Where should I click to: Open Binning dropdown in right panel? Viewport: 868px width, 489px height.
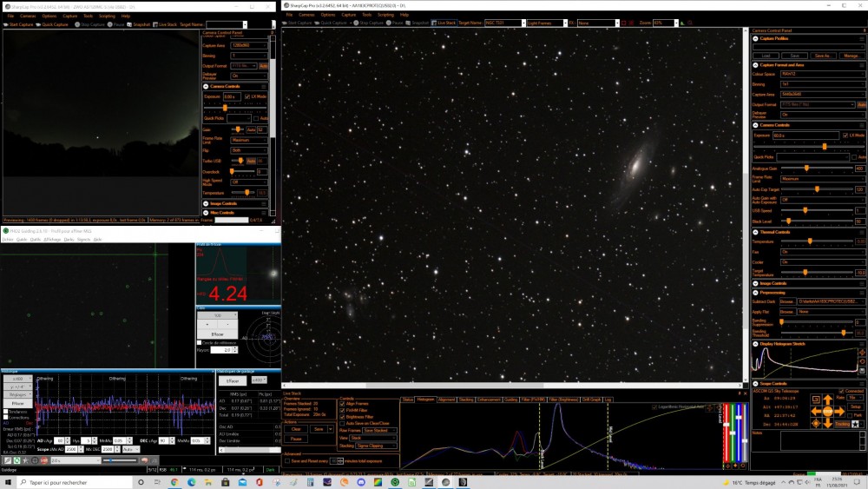point(823,84)
